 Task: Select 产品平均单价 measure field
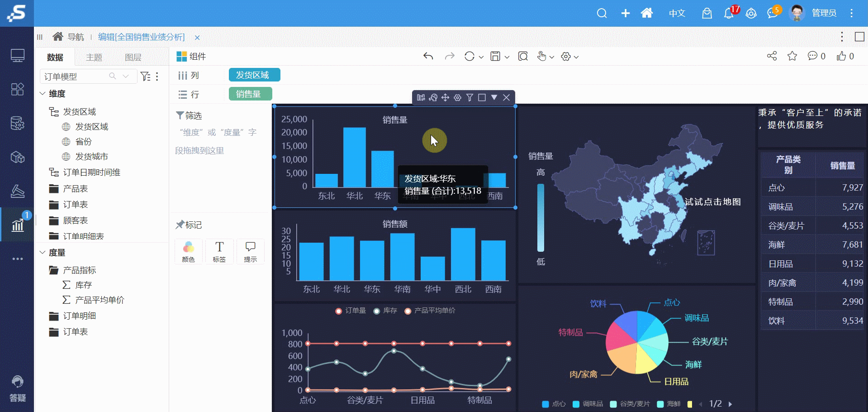[100, 300]
